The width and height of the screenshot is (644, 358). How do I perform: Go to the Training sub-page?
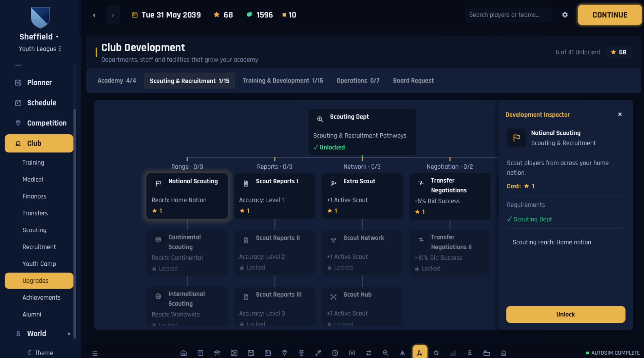39,163
